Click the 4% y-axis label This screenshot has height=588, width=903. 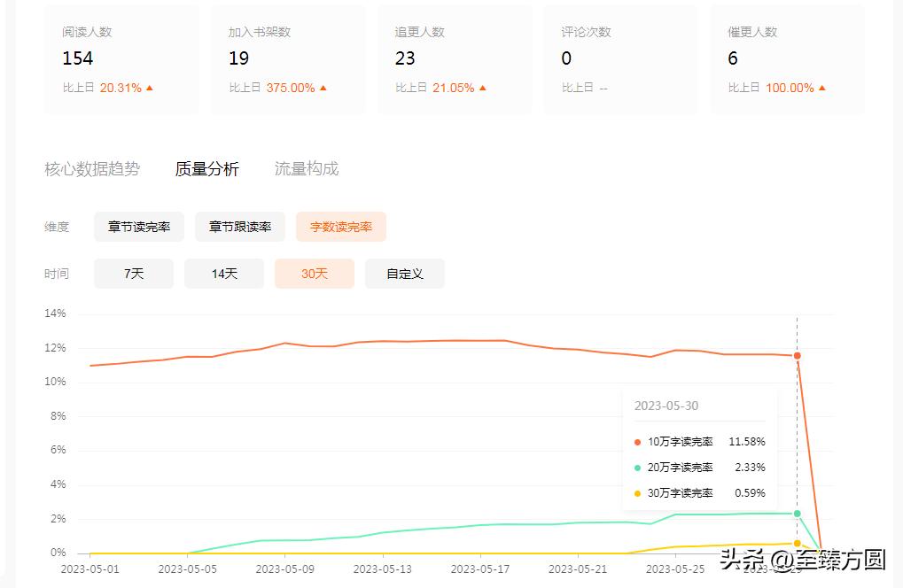pos(58,484)
